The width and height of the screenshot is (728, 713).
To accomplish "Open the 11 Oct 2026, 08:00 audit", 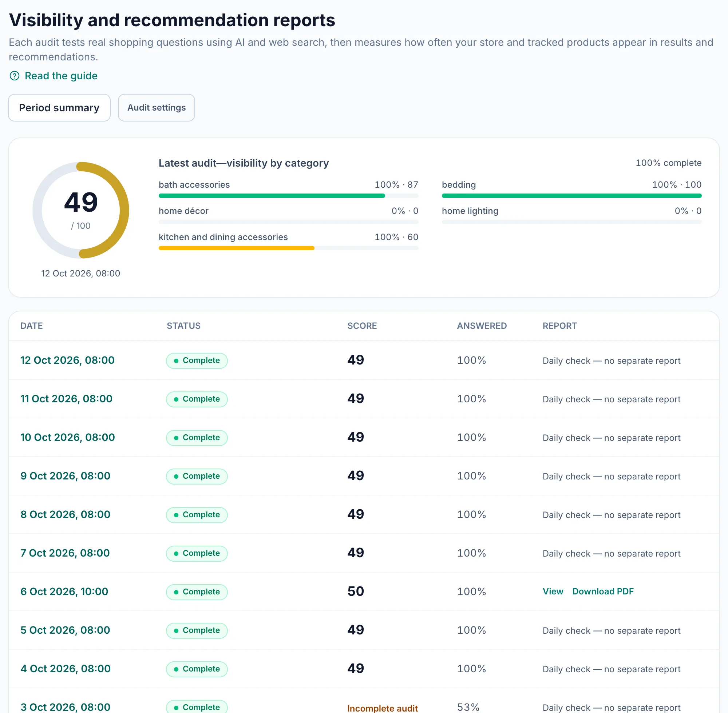I will click(x=66, y=399).
